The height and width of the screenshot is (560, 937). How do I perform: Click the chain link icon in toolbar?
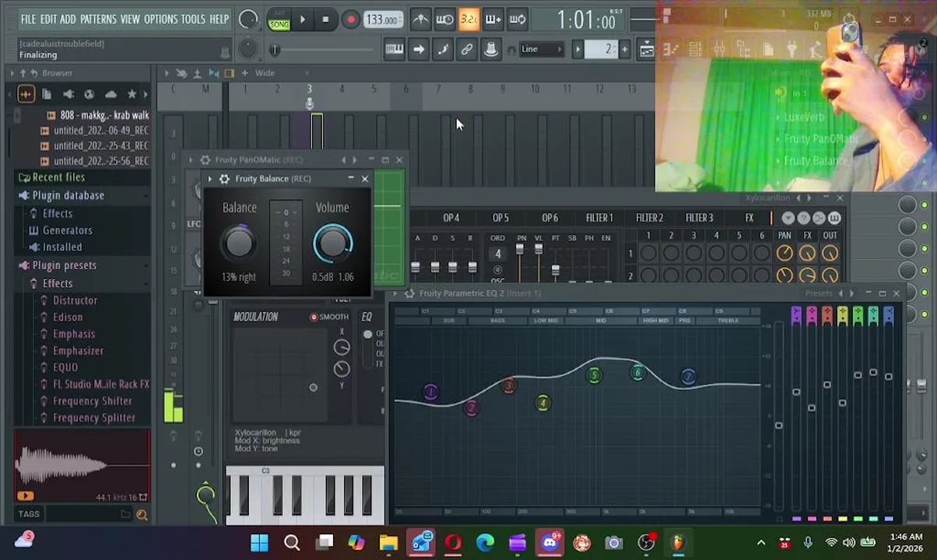(467, 50)
